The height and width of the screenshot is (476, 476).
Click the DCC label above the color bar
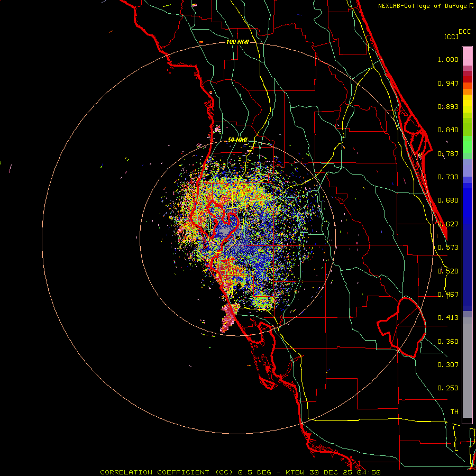point(464,32)
